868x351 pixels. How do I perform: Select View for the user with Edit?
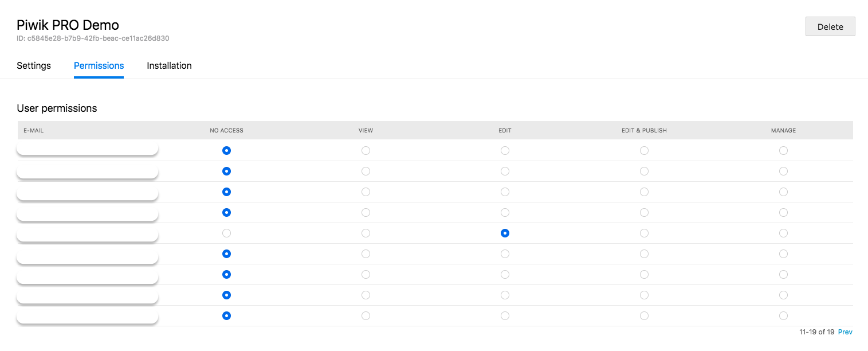coord(366,233)
